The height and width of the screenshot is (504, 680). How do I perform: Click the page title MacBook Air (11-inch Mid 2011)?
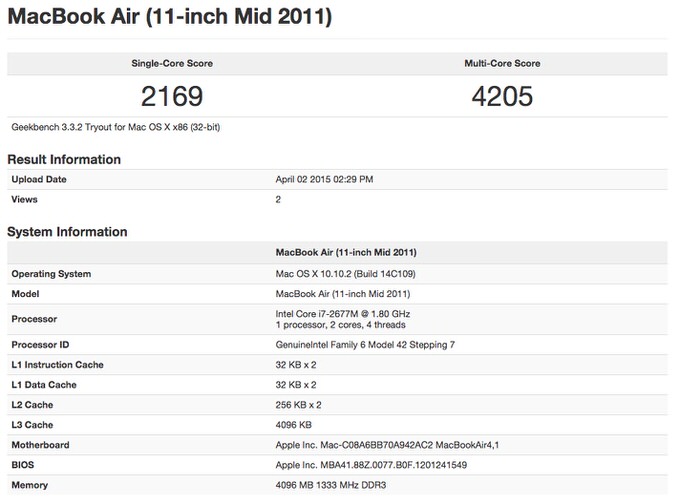coord(170,17)
